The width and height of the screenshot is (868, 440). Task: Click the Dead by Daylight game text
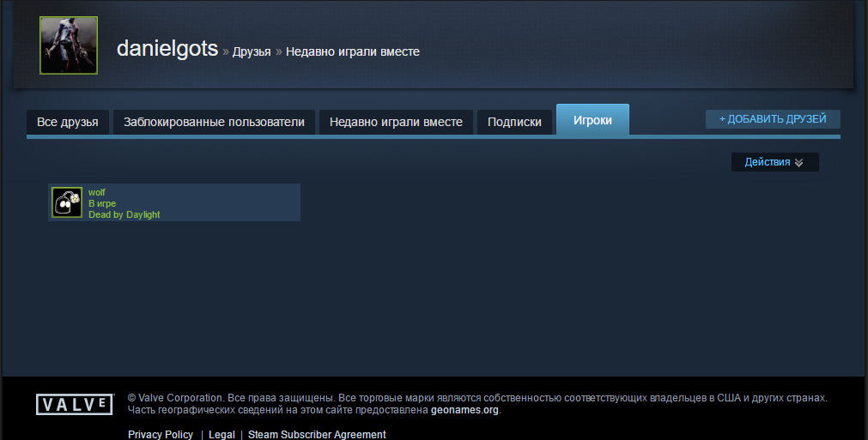[x=124, y=214]
